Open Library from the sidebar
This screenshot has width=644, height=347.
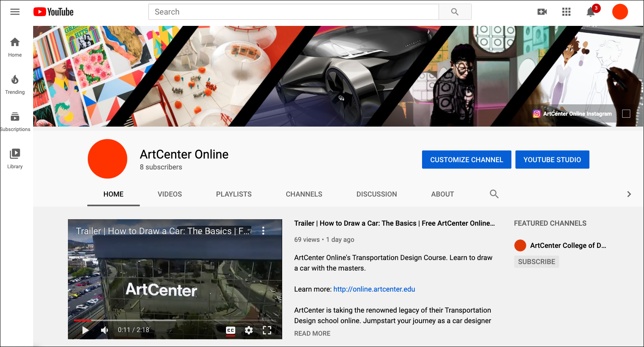pos(15,159)
